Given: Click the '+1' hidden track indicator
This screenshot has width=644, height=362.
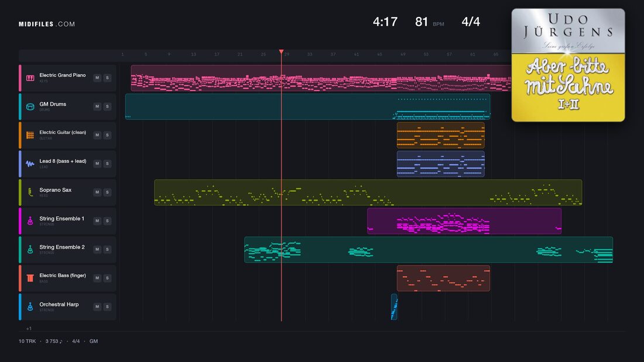Looking at the screenshot, I should click(29, 328).
